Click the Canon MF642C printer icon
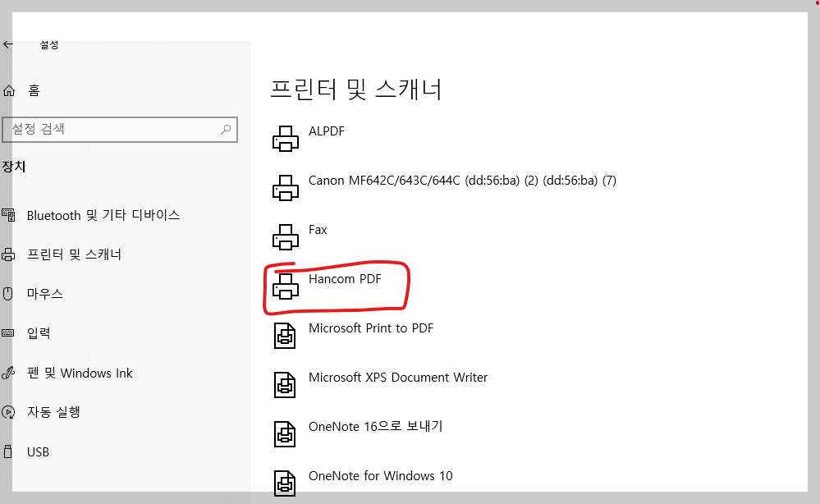820x504 pixels. [x=286, y=188]
